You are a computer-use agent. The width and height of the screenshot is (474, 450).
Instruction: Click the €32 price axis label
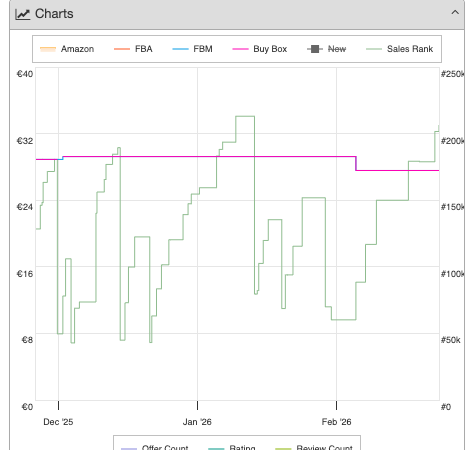pyautogui.click(x=25, y=141)
